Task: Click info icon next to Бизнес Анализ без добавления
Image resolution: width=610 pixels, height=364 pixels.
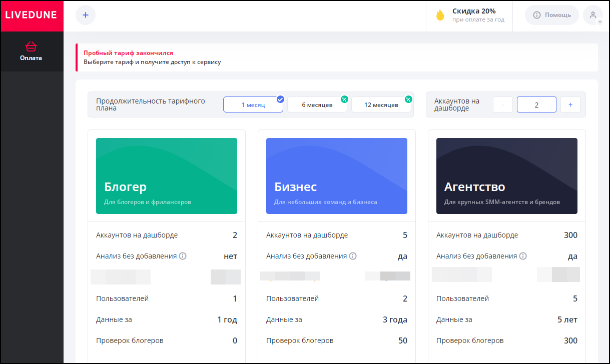Action: click(x=353, y=256)
